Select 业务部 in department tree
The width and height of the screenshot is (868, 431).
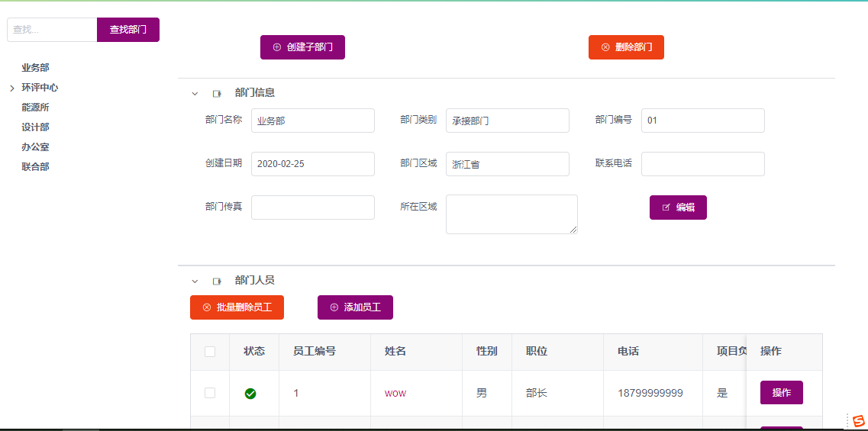click(35, 68)
